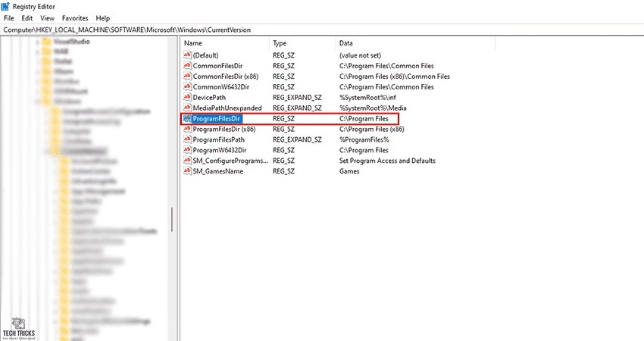644x341 pixels.
Task: Click REG_SZ type in the ProgramW6432Dir row
Action: point(284,150)
